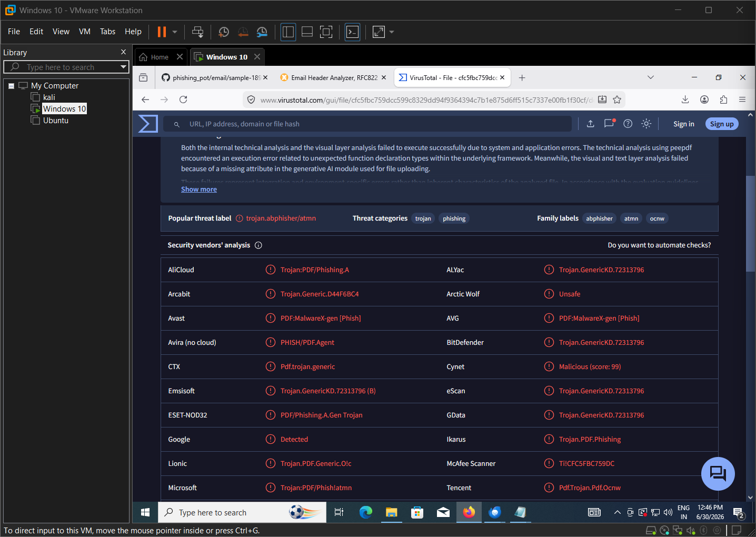Image resolution: width=756 pixels, height=537 pixels.
Task: Open the power options dropdown arrow
Action: [175, 32]
